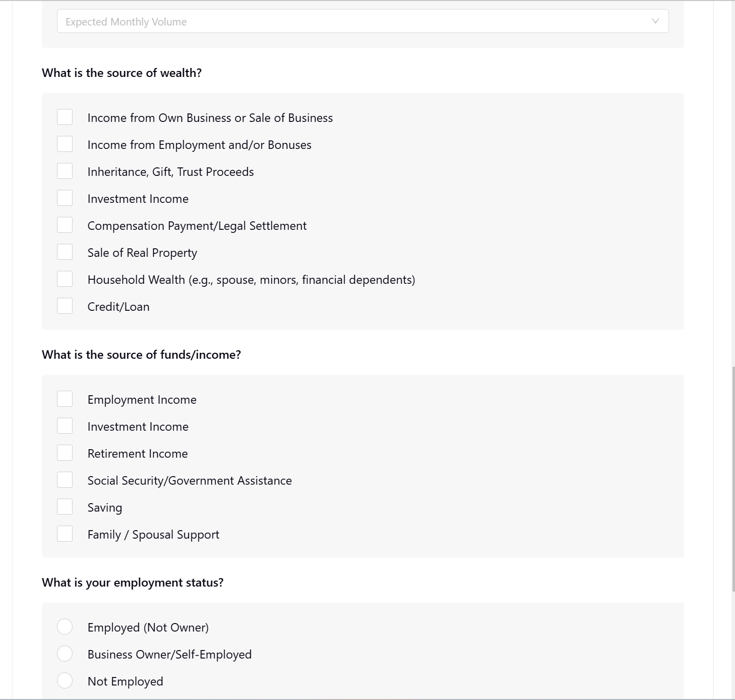Select Business Owner/Self-Employed radio option
Image resolution: width=735 pixels, height=700 pixels.
coord(64,654)
